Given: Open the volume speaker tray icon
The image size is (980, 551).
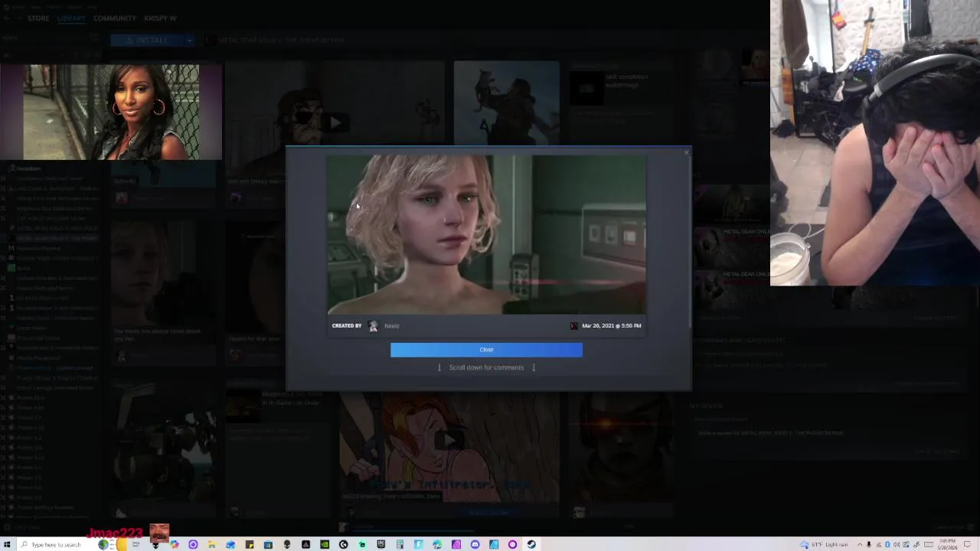Looking at the screenshot, I should [897, 544].
